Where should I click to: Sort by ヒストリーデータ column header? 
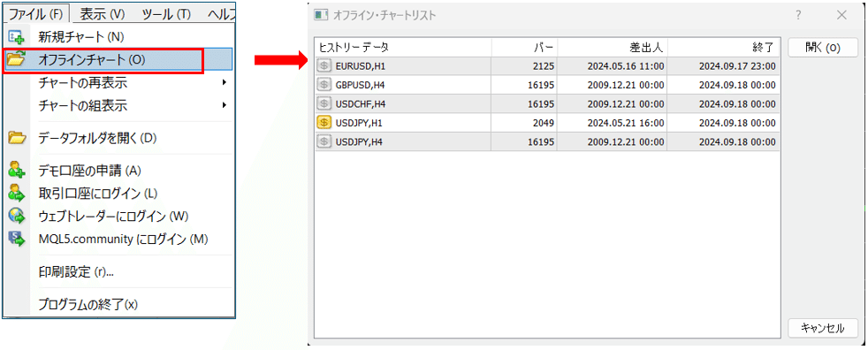click(x=403, y=48)
